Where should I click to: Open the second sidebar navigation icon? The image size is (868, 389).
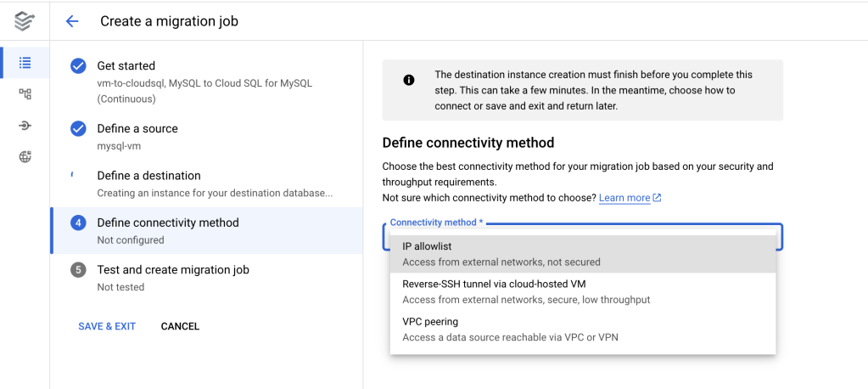click(x=25, y=93)
